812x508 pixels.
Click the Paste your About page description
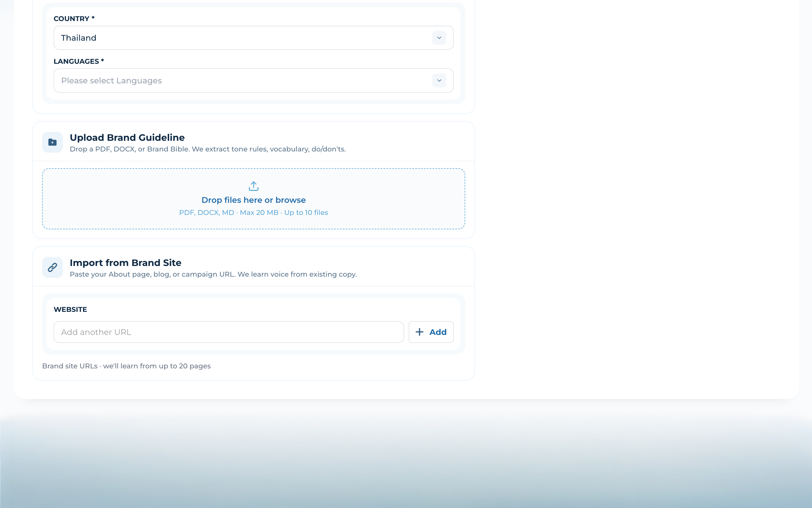tap(213, 275)
